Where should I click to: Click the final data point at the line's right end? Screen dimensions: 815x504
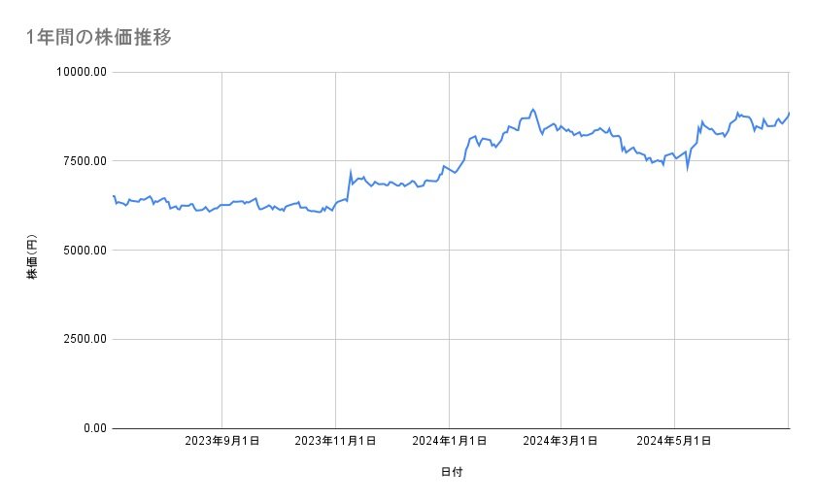(x=789, y=113)
